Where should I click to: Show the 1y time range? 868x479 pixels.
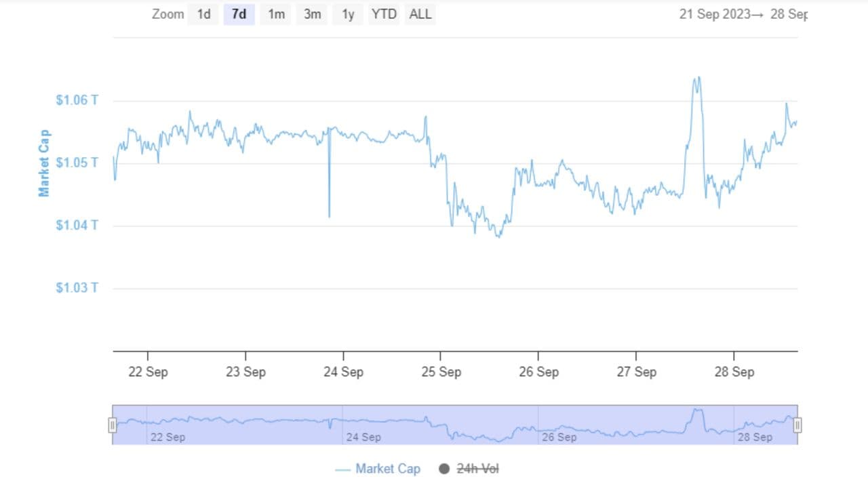point(348,14)
